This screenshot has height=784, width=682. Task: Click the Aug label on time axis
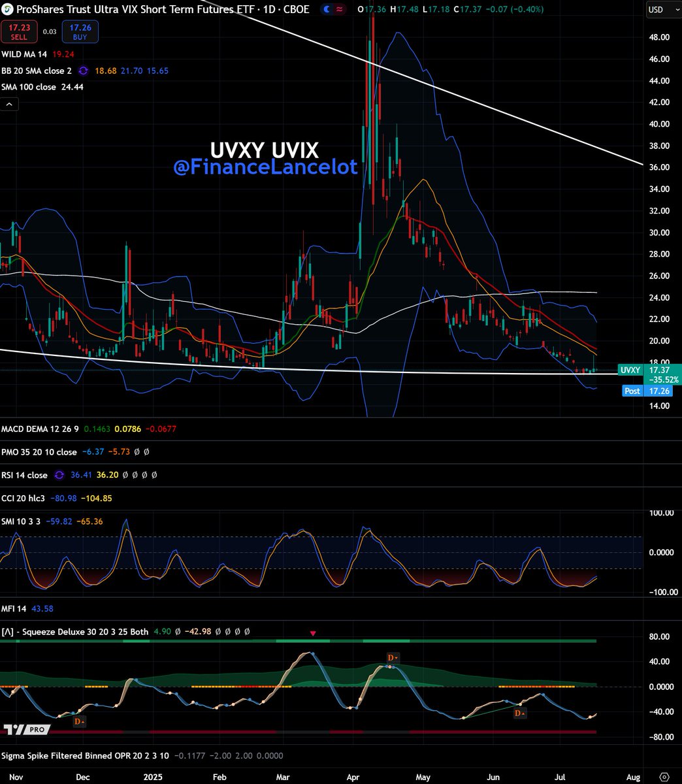pos(633,777)
